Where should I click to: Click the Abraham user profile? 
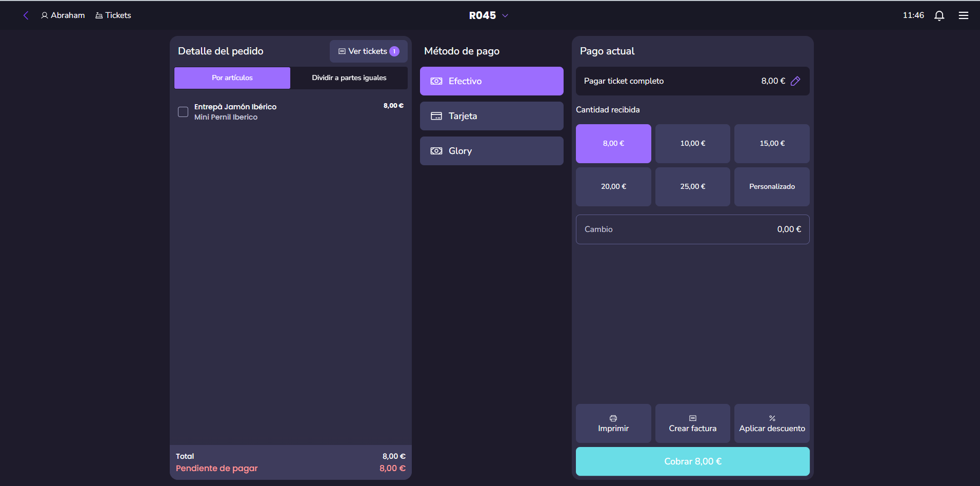click(63, 15)
